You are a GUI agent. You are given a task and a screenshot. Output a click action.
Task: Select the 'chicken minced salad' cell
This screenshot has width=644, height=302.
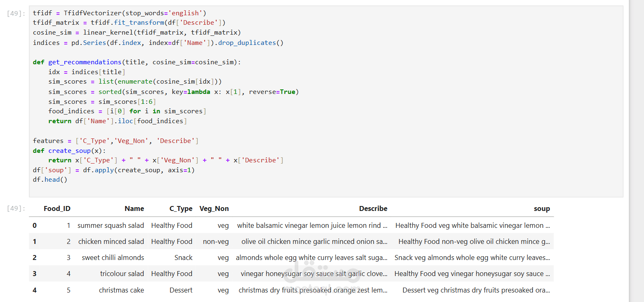click(x=111, y=241)
